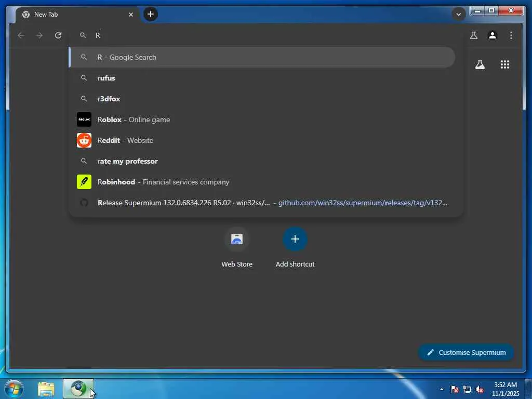
Task: Open the Web Store shortcut
Action: point(237,247)
